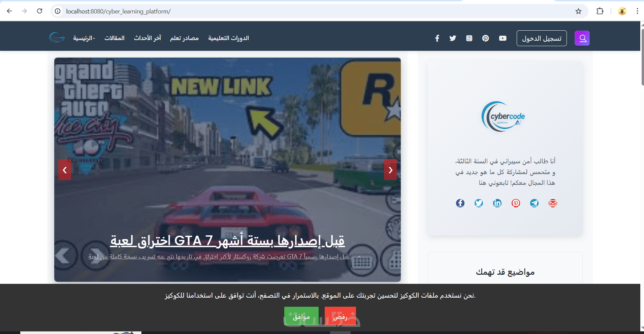Advance to the next carousel slide
This screenshot has height=334, width=644.
(390, 170)
